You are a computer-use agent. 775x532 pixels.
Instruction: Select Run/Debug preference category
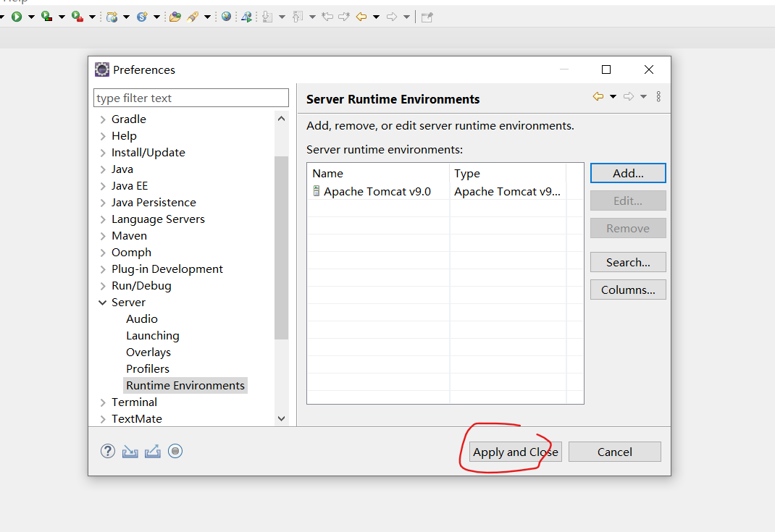[x=141, y=285]
